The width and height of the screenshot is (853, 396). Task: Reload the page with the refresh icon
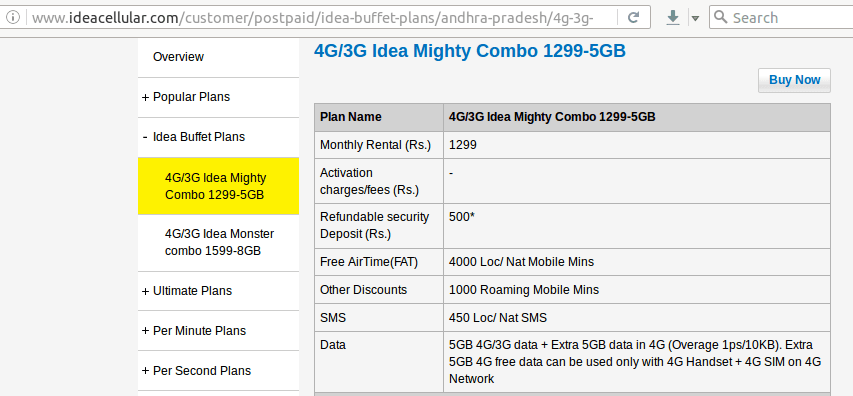pos(633,17)
